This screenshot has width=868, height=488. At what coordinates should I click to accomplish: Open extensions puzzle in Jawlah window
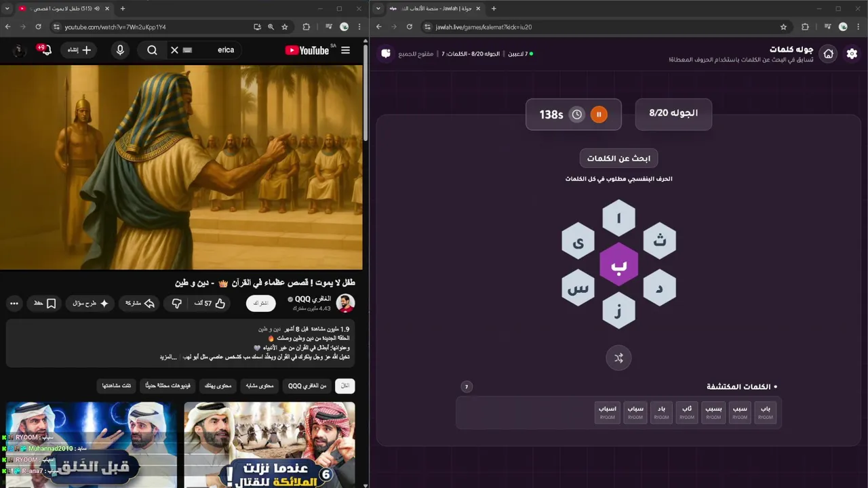[805, 27]
